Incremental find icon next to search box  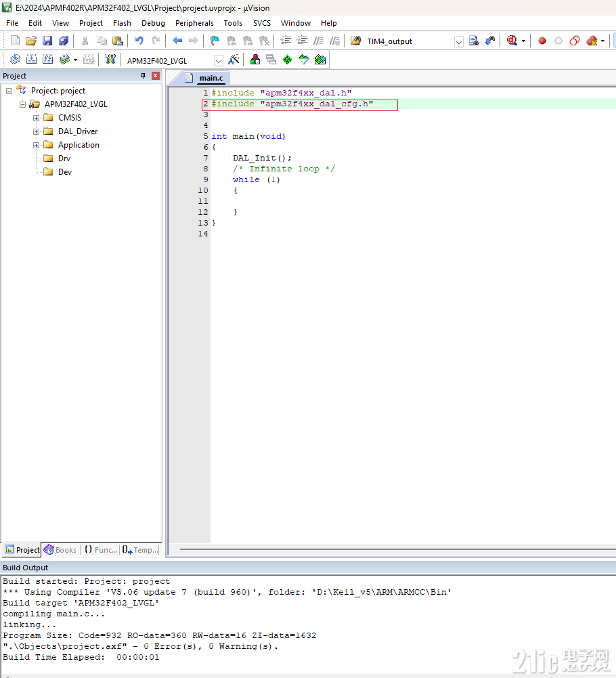(x=490, y=41)
